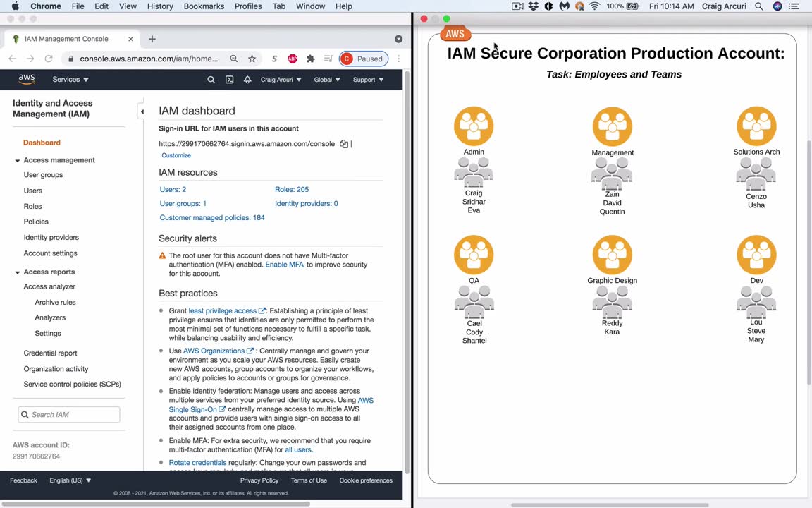812x508 pixels.
Task: Open Cookie preferences in footer
Action: click(366, 480)
